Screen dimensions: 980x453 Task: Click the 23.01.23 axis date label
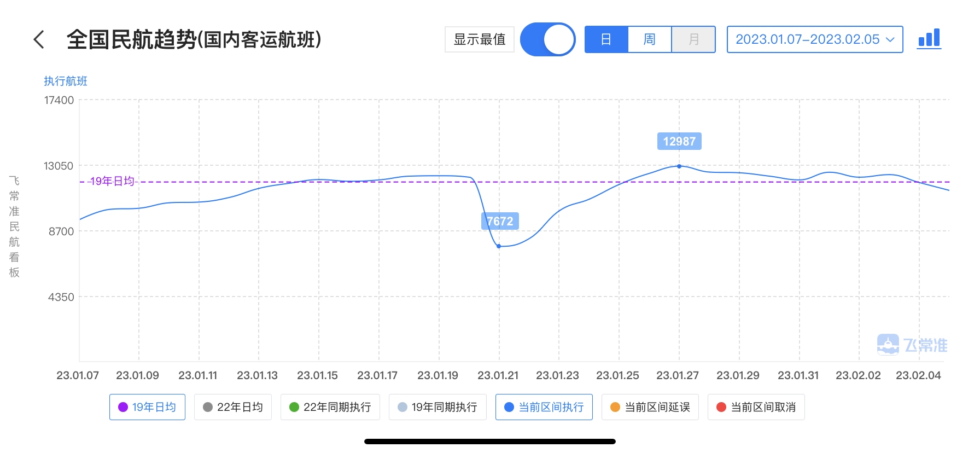tap(558, 375)
